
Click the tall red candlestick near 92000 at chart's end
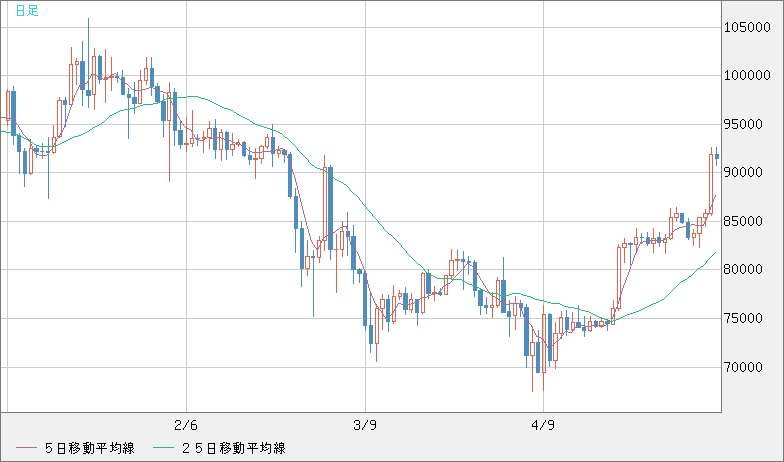tap(711, 181)
